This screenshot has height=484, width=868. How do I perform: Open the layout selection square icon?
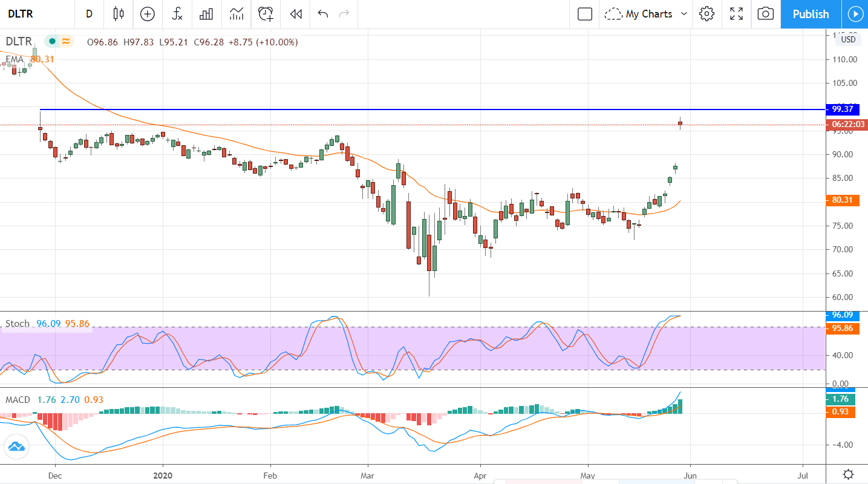pos(585,14)
